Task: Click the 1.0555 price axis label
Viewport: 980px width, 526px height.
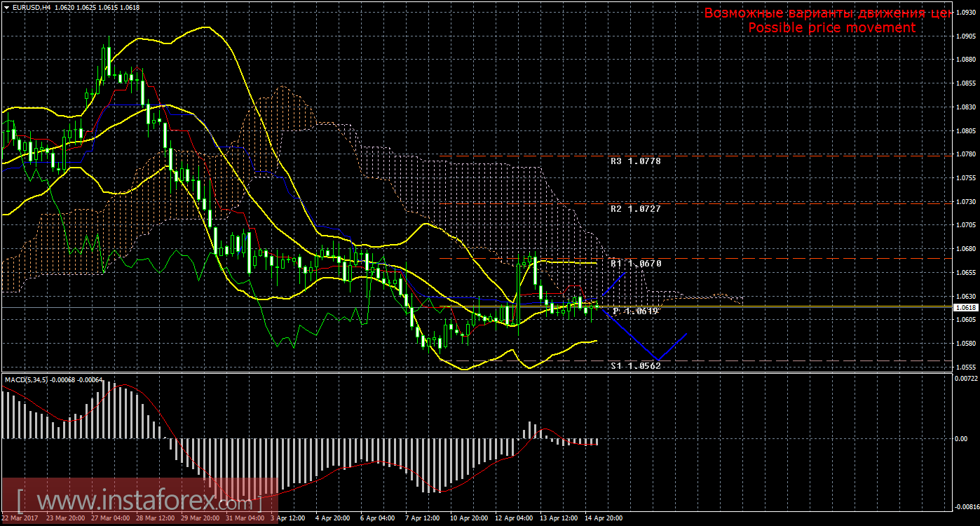Action: click(966, 367)
